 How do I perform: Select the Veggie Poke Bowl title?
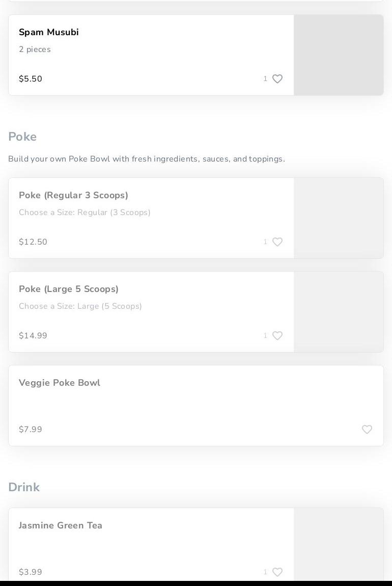pos(60,383)
